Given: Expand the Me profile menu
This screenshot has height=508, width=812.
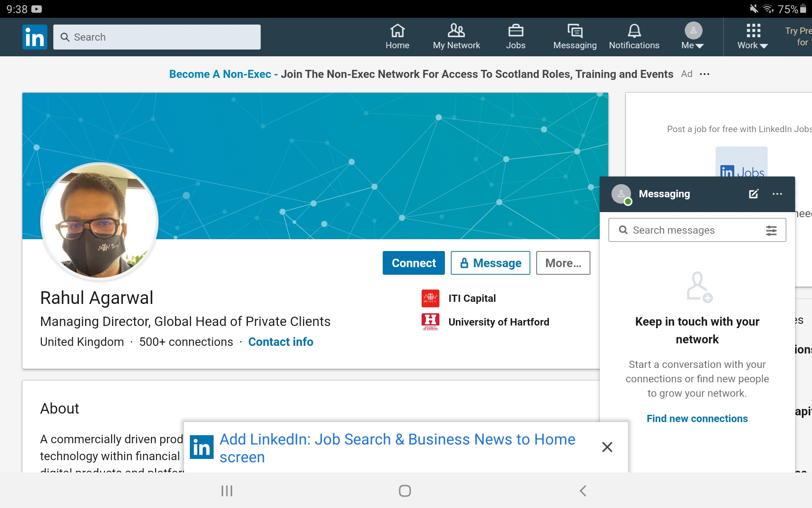Looking at the screenshot, I should [693, 37].
